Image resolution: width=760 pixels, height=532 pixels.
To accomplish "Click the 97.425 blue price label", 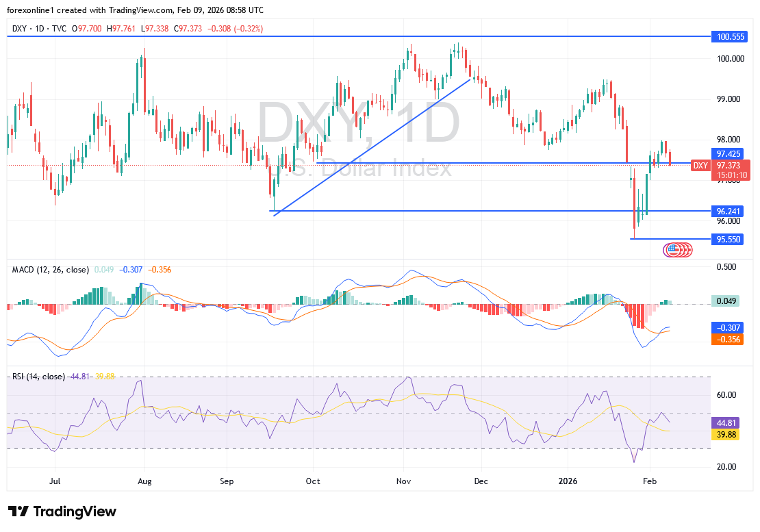I will click(x=728, y=154).
